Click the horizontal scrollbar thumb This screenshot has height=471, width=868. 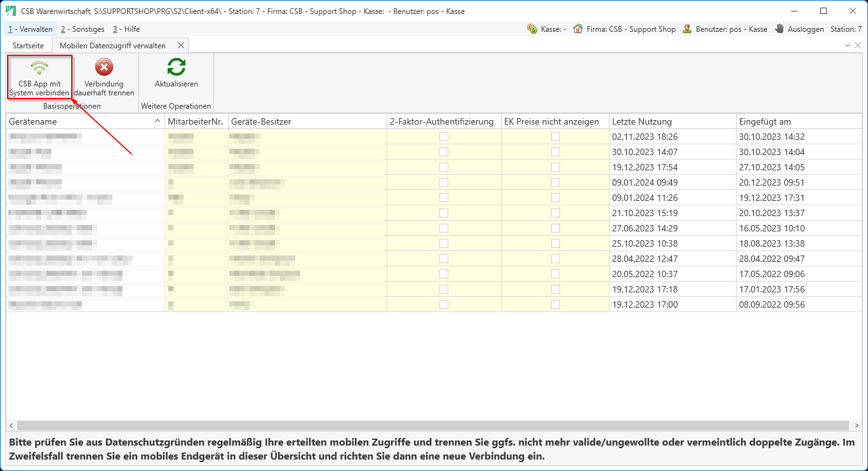[433, 426]
